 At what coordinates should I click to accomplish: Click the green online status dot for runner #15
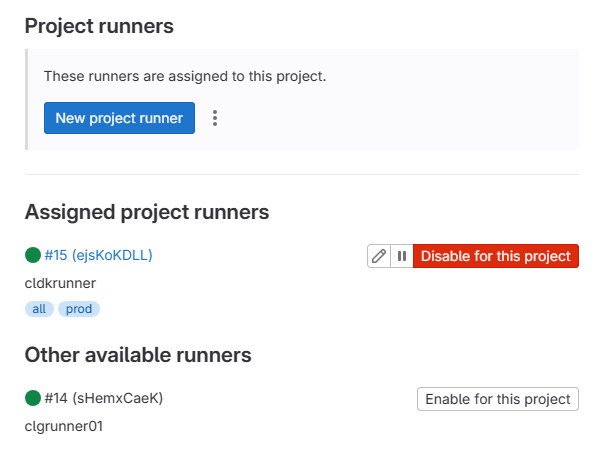(x=33, y=255)
